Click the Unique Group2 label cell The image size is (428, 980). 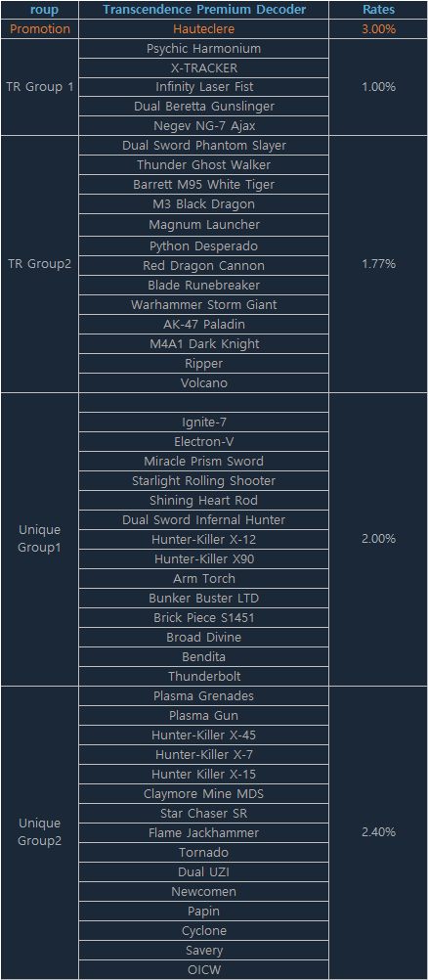coord(39,832)
